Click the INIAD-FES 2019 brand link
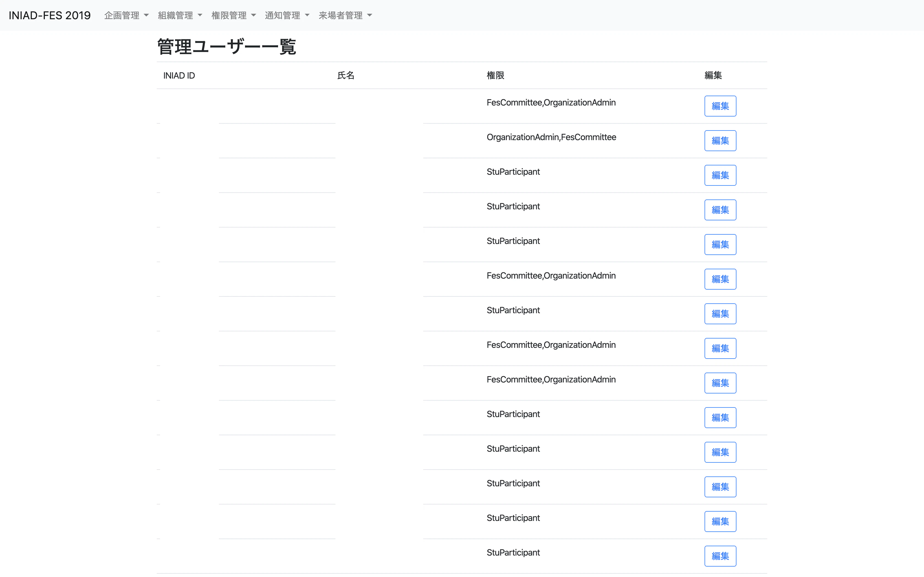924x577 pixels. pos(50,15)
